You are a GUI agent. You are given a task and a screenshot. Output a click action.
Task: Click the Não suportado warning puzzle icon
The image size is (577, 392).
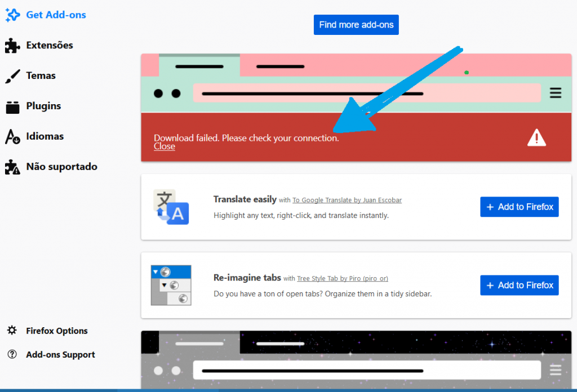pos(12,167)
